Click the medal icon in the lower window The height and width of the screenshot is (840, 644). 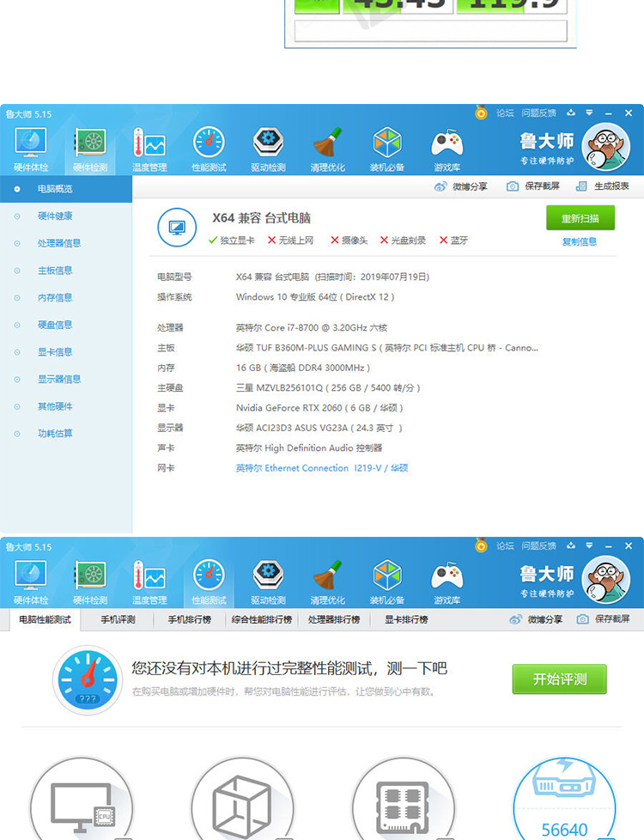(481, 545)
